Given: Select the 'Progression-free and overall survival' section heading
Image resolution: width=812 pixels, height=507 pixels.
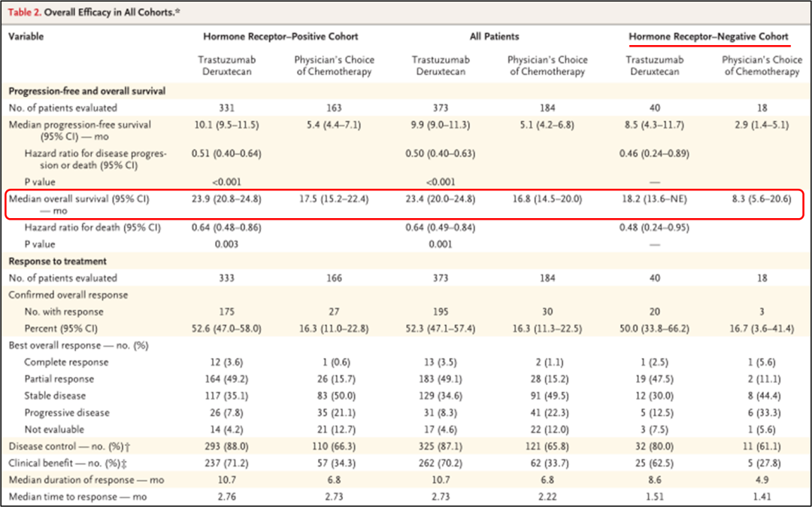Looking at the screenshot, I should tap(87, 91).
